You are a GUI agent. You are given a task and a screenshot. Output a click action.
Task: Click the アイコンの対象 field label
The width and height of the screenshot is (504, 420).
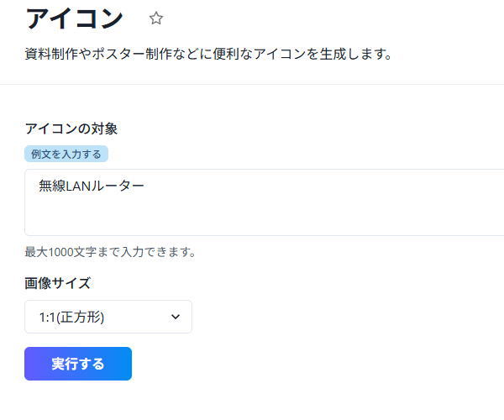[x=71, y=129]
